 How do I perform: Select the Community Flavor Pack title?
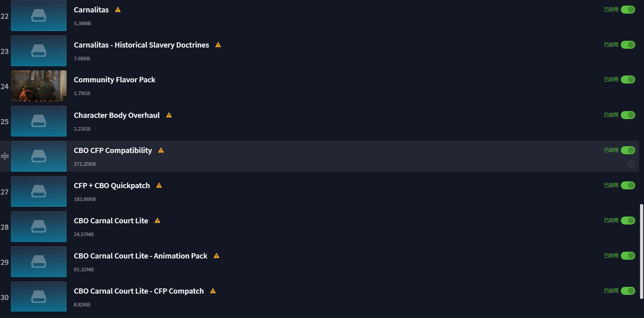115,80
